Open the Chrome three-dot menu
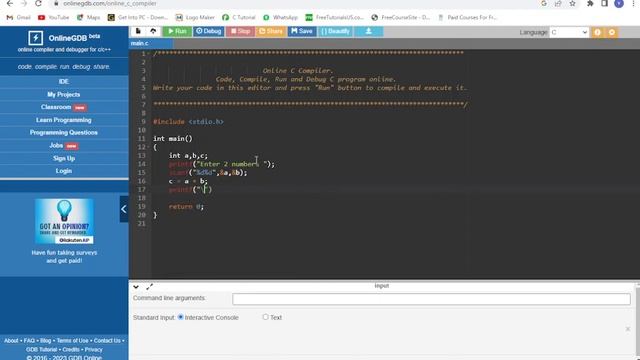Screen dimensions: 640x360 [634, 3]
